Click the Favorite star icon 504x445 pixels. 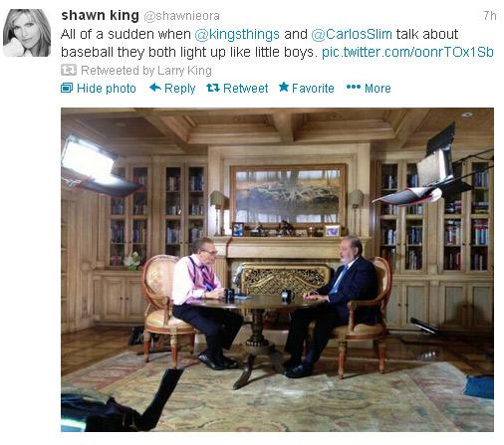point(284,88)
